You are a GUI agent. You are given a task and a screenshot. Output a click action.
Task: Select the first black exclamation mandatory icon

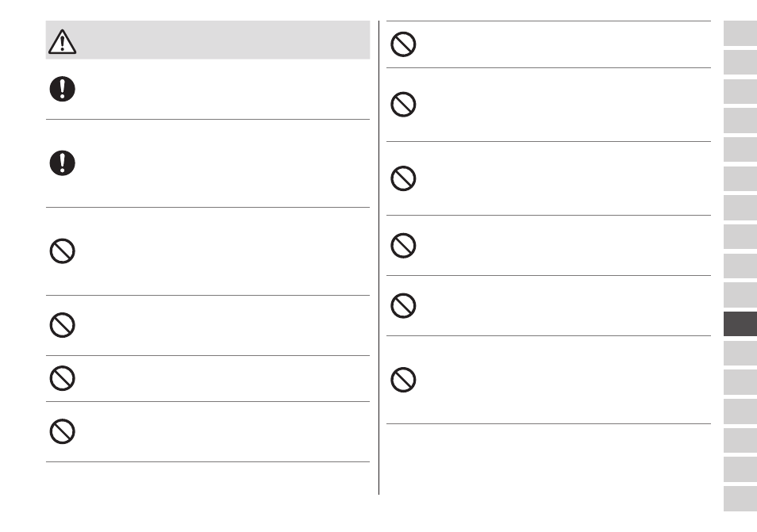[62, 89]
